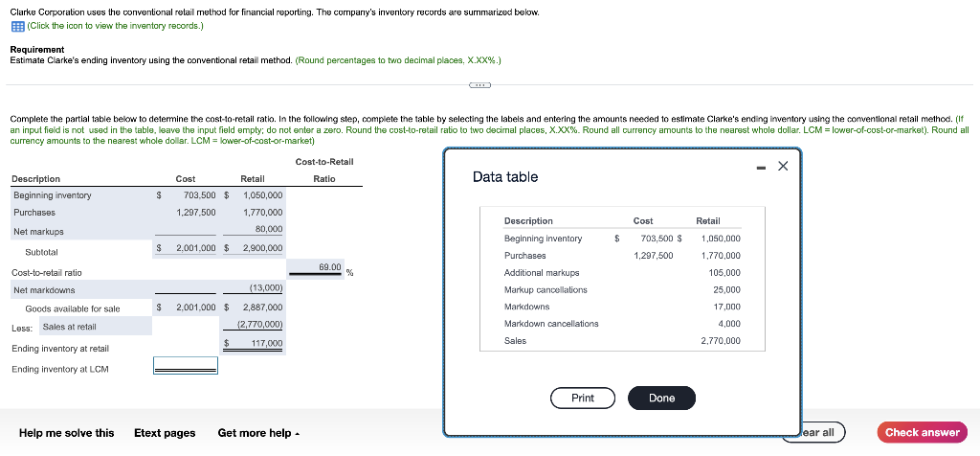Select the Sales at retail label field
980x456 pixels.
click(96, 326)
